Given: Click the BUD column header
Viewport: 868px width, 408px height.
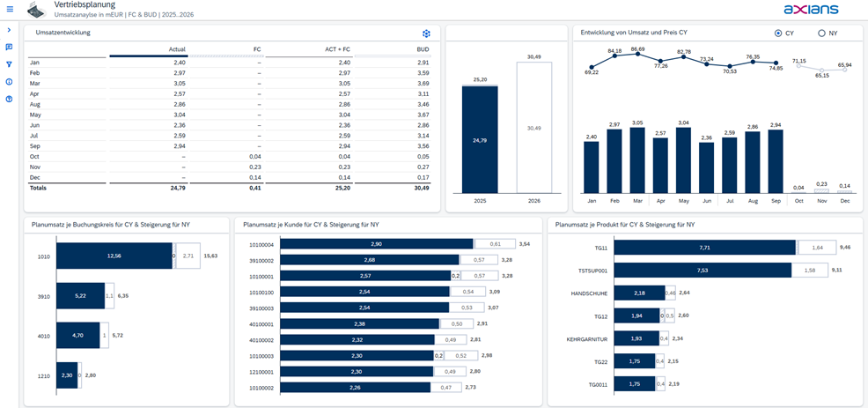Looking at the screenshot, I should tap(423, 49).
